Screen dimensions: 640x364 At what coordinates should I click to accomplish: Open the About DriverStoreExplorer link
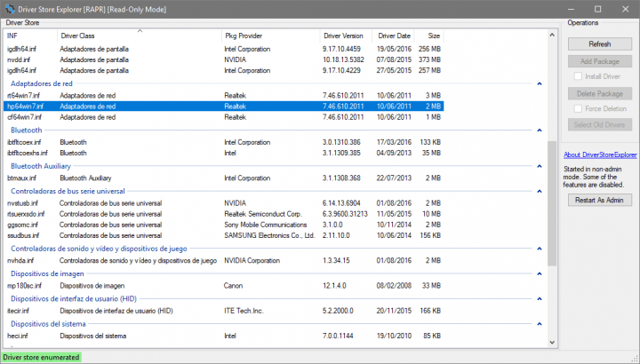[x=600, y=154]
